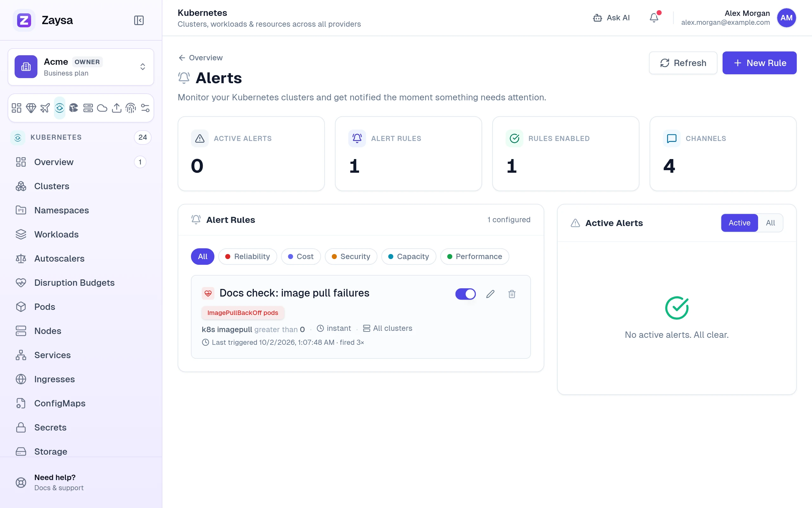
Task: Select the fingerprint icon in module strip
Action: [x=131, y=108]
